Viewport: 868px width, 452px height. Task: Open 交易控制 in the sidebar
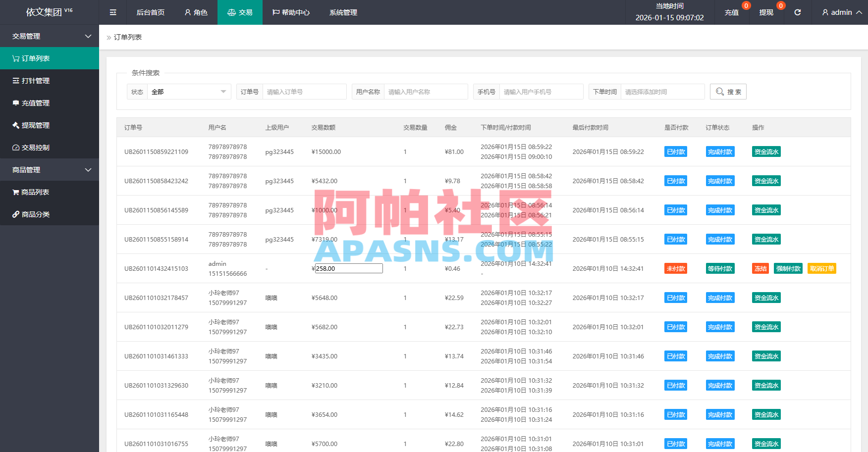(x=50, y=148)
